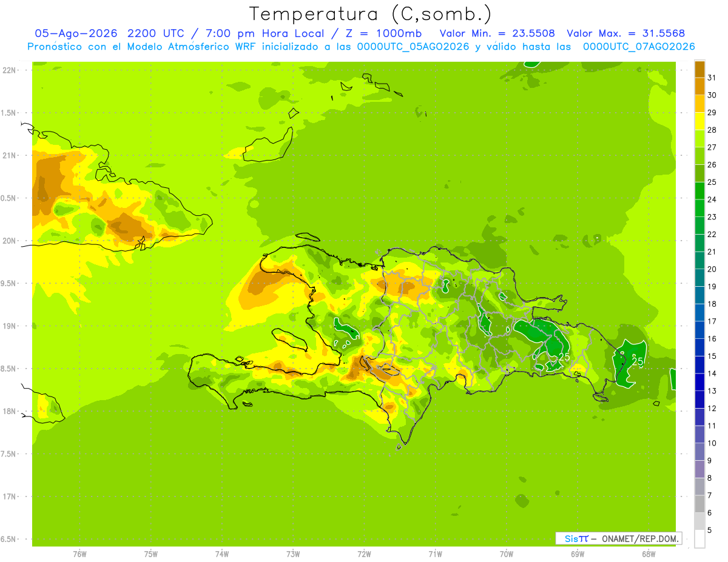Click colorbar swatch between 13 and 14
728x562 pixels.
pyautogui.click(x=699, y=382)
